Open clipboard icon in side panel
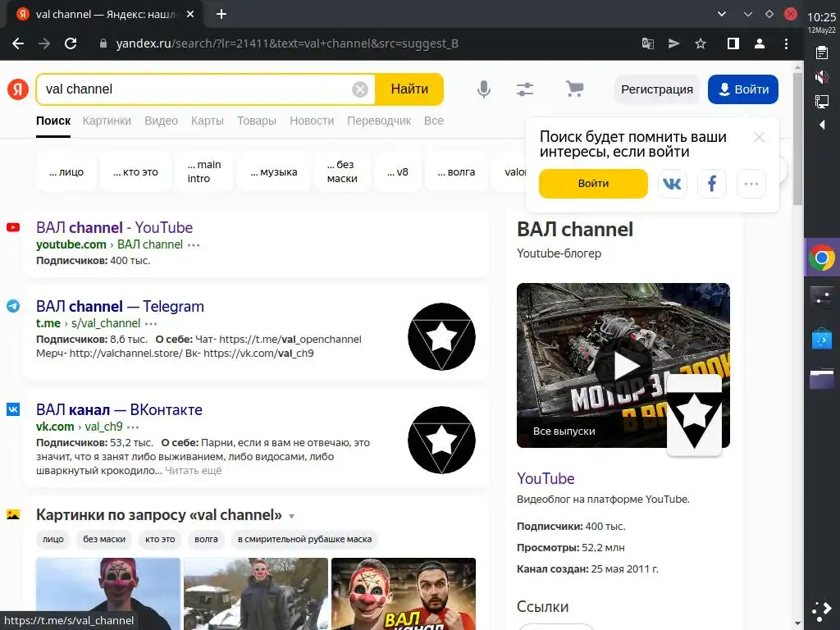Image resolution: width=840 pixels, height=630 pixels. point(822,52)
